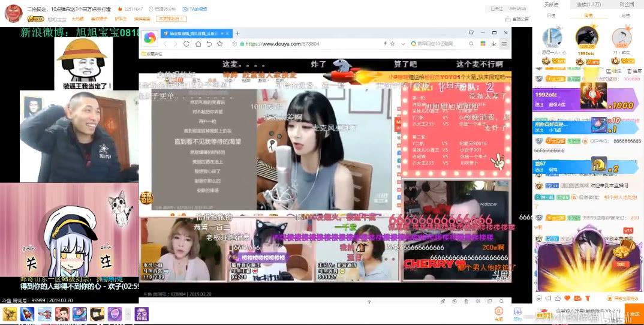Open a new browser tab with plus button
644x325 pixels.
point(237,34)
